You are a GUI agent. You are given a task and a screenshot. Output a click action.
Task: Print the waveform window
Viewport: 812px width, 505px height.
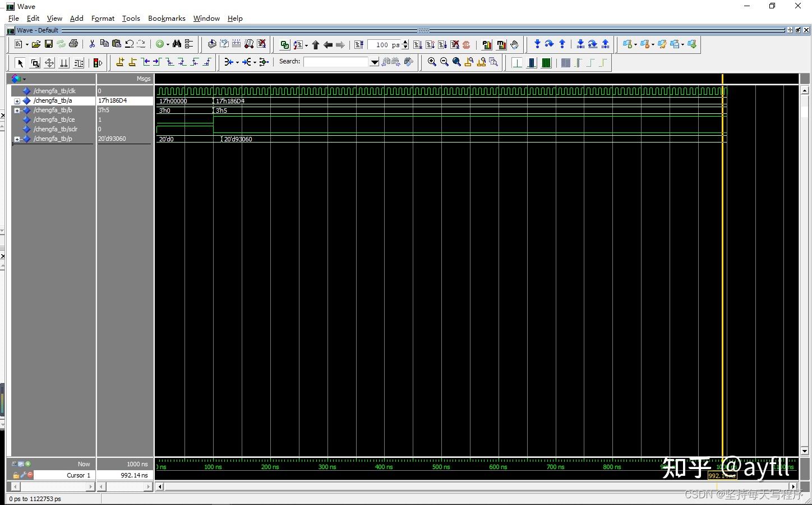[x=73, y=44]
